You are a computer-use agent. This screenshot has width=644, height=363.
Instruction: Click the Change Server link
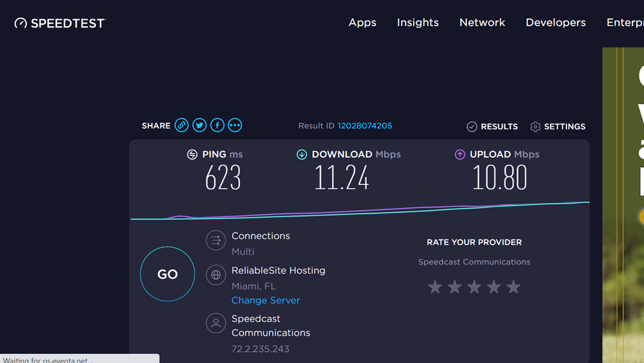pos(265,300)
